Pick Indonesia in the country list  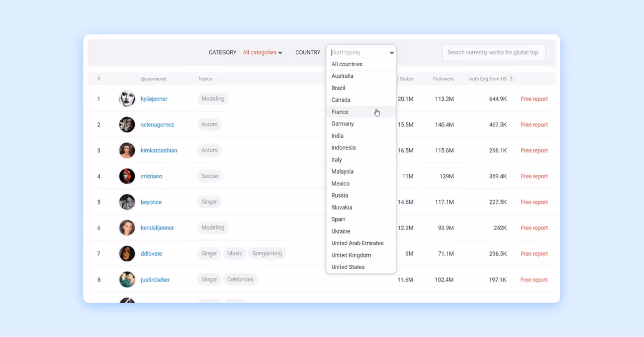[x=361, y=148]
